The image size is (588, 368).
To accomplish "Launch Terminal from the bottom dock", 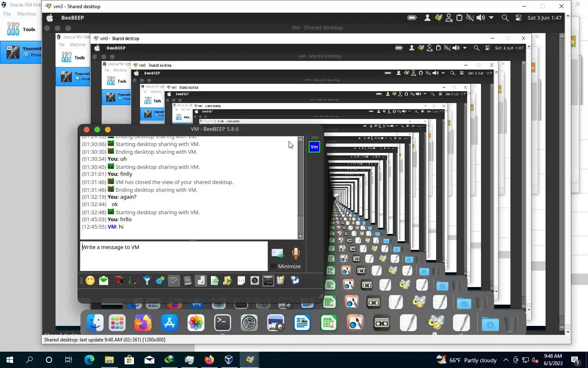I will click(x=223, y=323).
